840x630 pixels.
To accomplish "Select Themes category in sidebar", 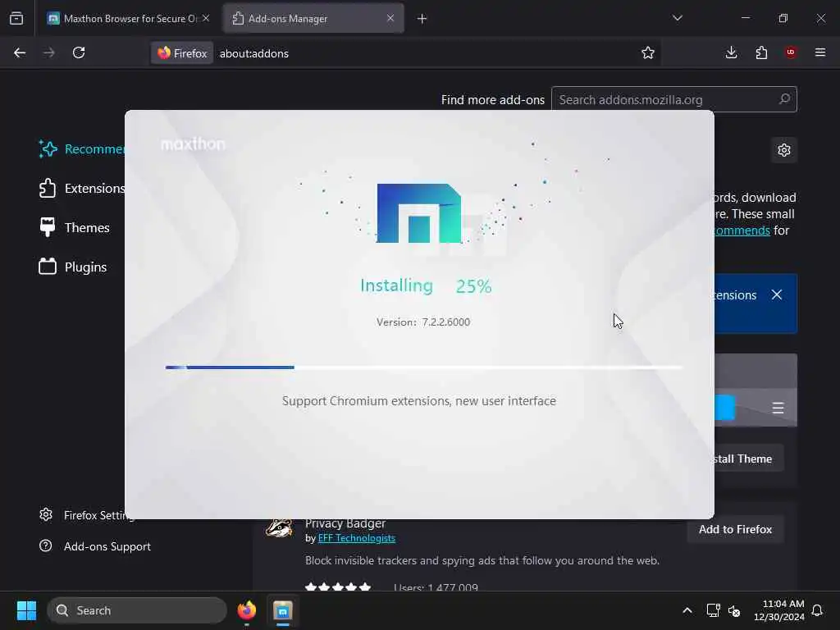I will (74, 228).
